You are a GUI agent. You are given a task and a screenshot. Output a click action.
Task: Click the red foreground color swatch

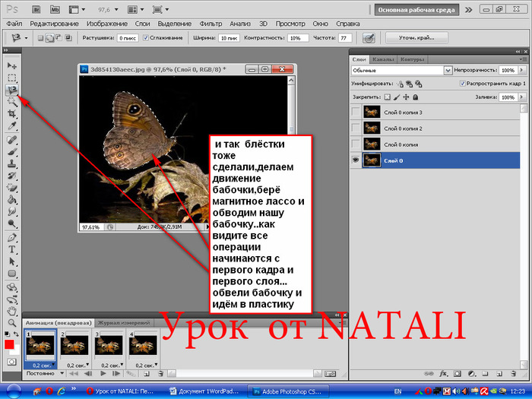9,344
